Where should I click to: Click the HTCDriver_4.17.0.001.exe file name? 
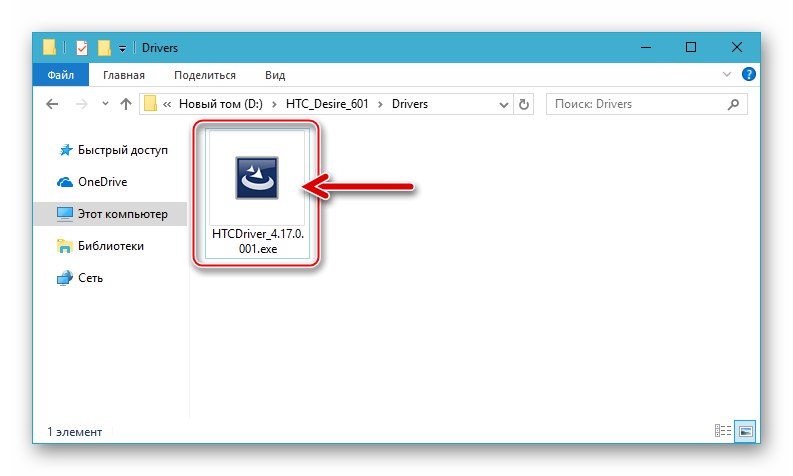click(258, 241)
